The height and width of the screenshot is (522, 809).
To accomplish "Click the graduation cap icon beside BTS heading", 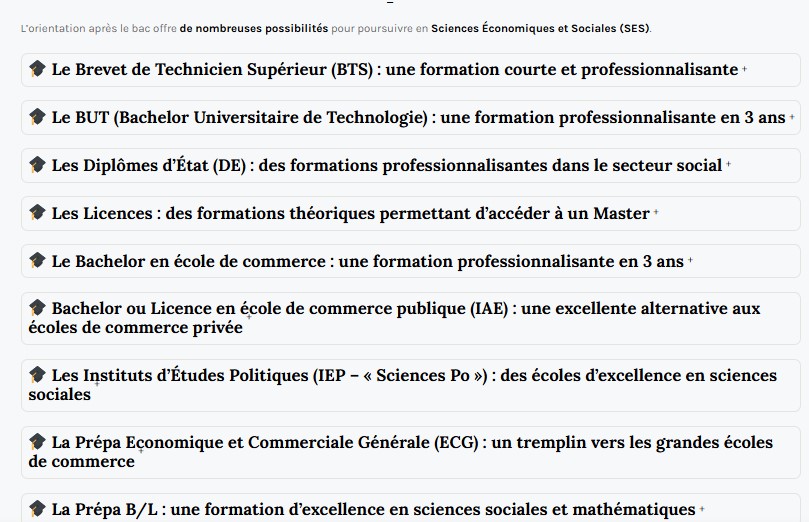I will (x=37, y=69).
